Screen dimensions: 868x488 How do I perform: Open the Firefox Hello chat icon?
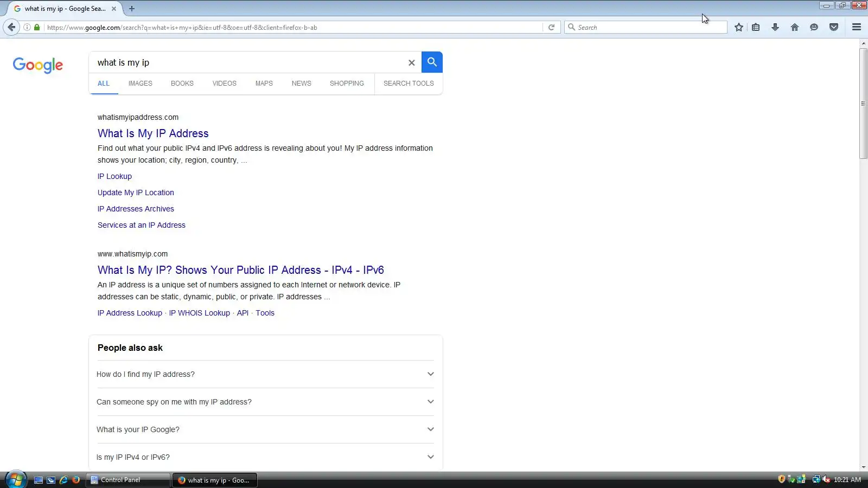[814, 27]
